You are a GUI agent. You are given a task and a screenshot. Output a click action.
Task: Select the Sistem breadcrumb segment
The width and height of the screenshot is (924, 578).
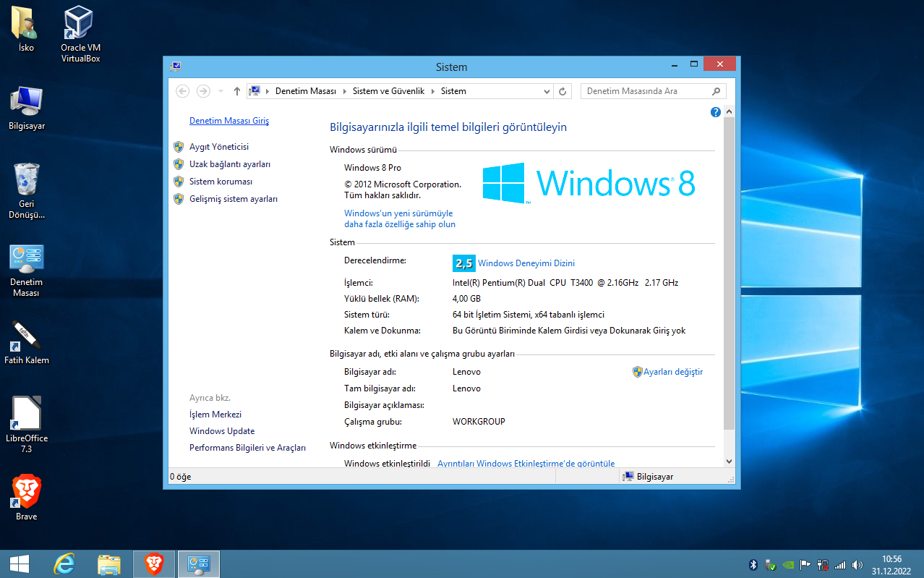[x=453, y=91]
